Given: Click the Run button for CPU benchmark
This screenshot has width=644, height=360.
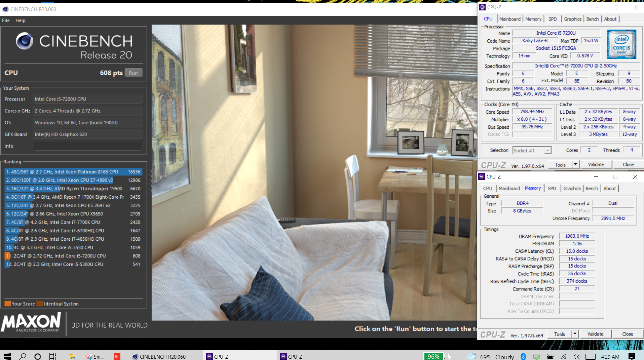Looking at the screenshot, I should pyautogui.click(x=134, y=73).
